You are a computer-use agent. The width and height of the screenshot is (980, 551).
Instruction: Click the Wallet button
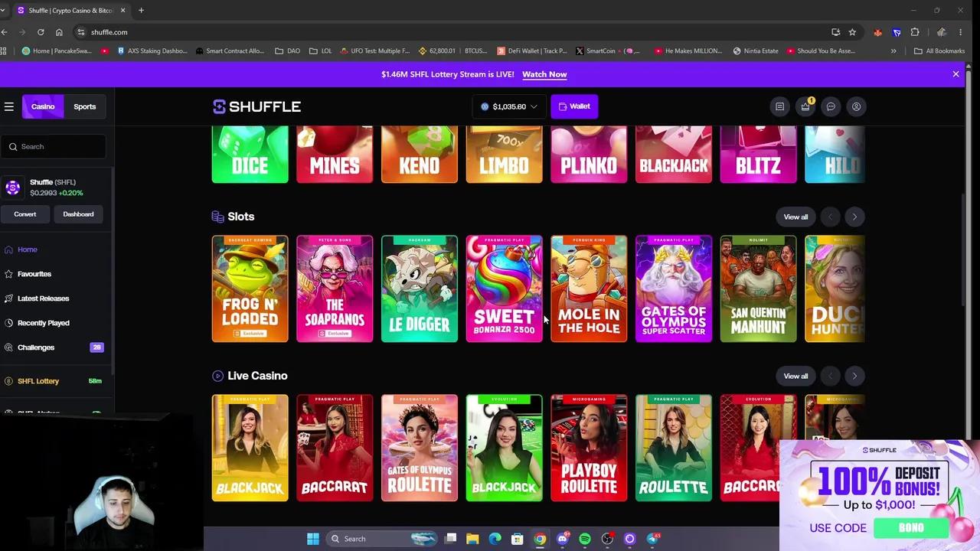(x=573, y=106)
